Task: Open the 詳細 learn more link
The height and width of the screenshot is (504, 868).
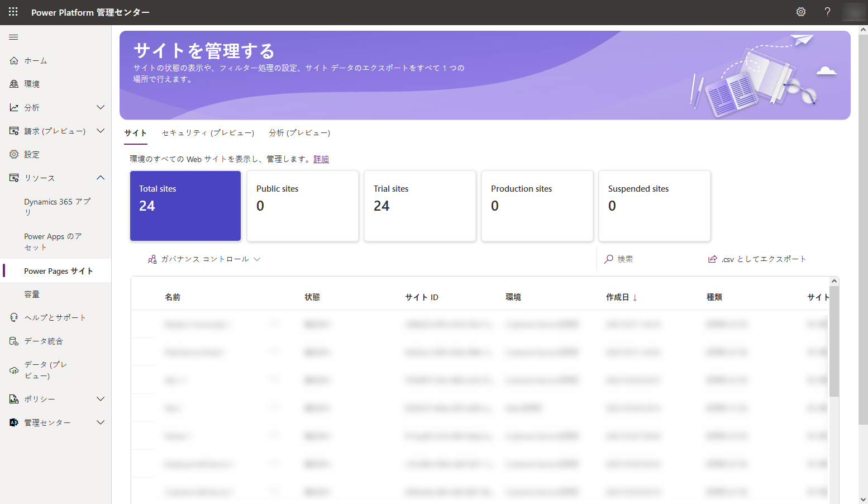Action: (321, 159)
